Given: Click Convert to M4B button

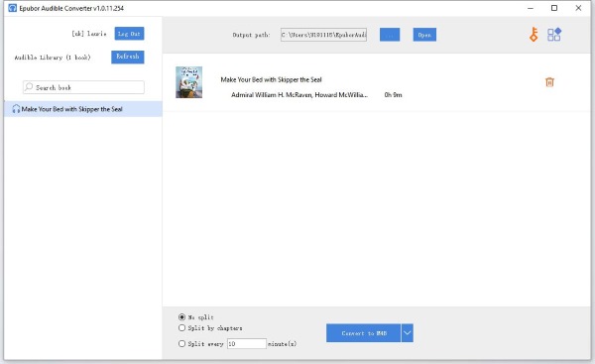Looking at the screenshot, I should (363, 333).
